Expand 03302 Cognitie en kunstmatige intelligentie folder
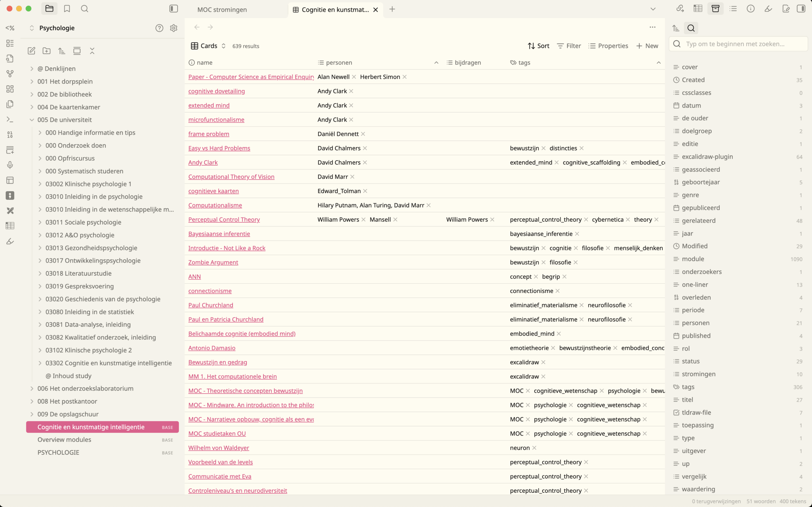 [x=107, y=363]
